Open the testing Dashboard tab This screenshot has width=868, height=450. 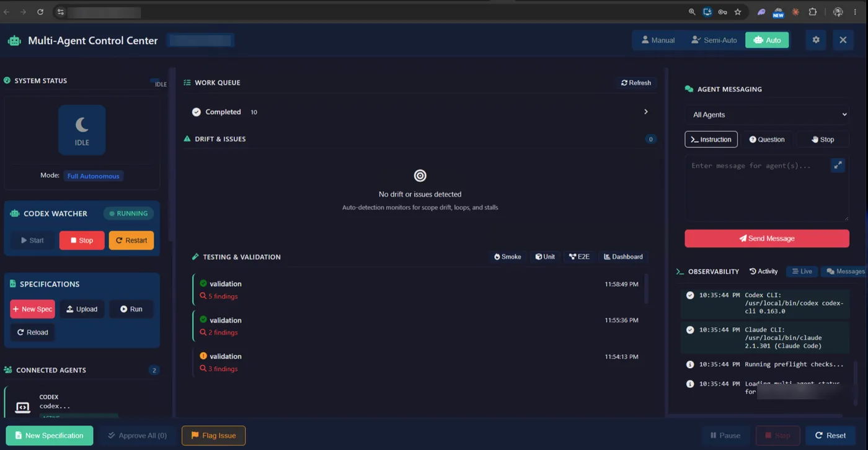tap(623, 256)
